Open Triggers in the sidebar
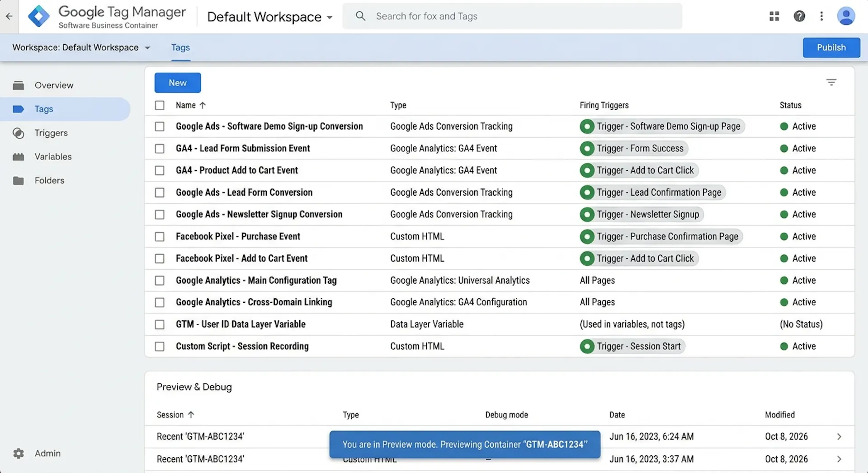This screenshot has height=473, width=868. 51,133
